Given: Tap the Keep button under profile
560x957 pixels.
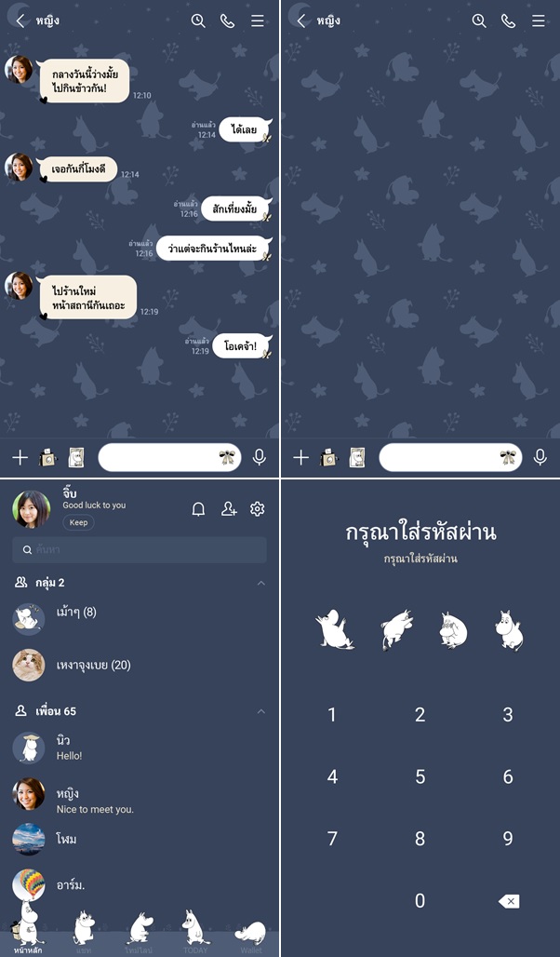Looking at the screenshot, I should pyautogui.click(x=78, y=522).
